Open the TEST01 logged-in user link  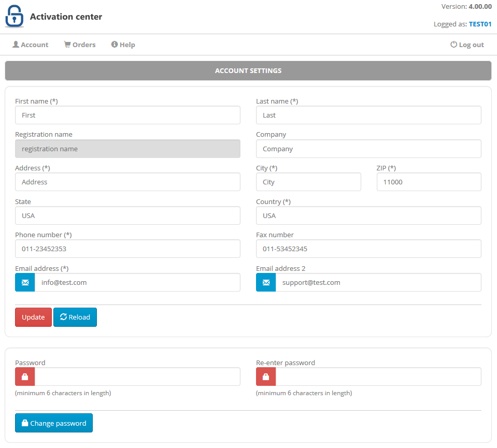point(480,24)
